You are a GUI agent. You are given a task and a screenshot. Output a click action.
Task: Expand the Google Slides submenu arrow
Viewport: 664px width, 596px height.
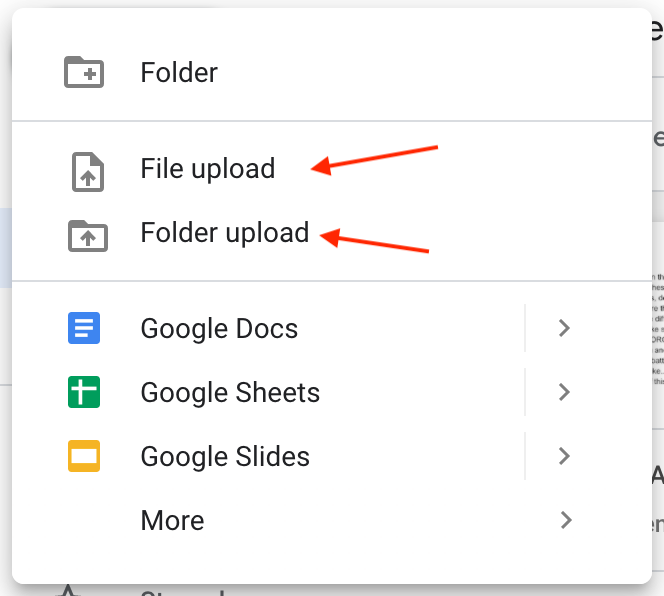click(x=564, y=456)
